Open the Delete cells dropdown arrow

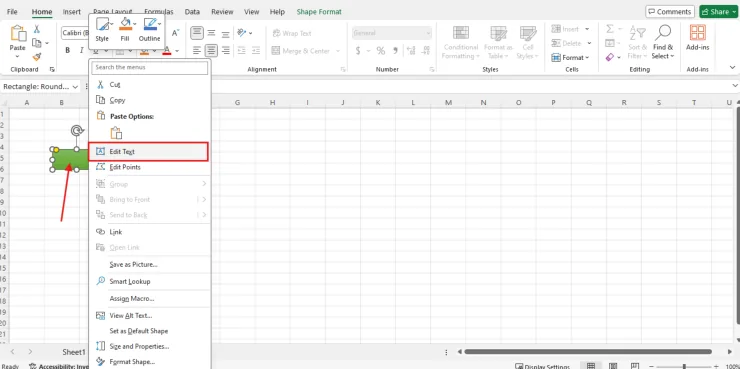[588, 43]
